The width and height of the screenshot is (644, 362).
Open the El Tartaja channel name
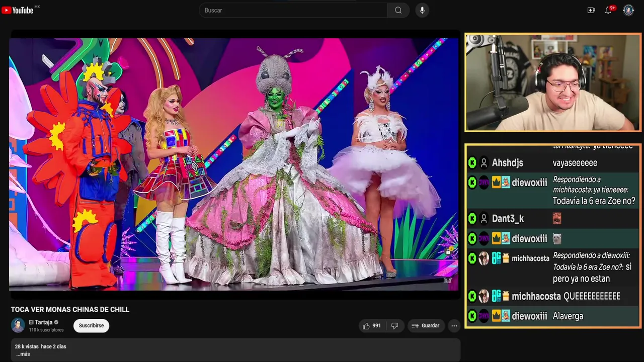pyautogui.click(x=41, y=322)
